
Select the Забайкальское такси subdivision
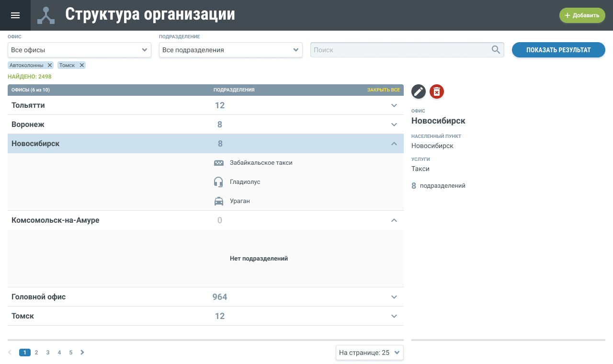click(x=261, y=163)
